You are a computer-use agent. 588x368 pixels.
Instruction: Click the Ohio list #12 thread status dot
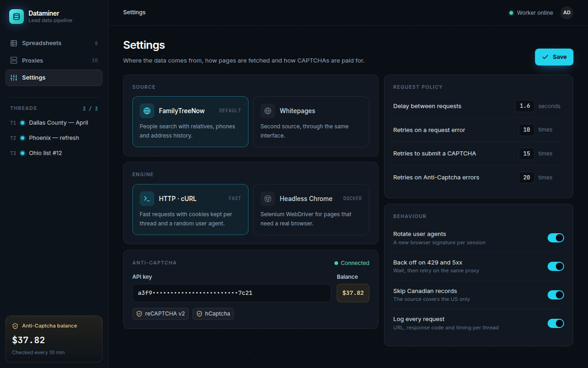pos(23,153)
